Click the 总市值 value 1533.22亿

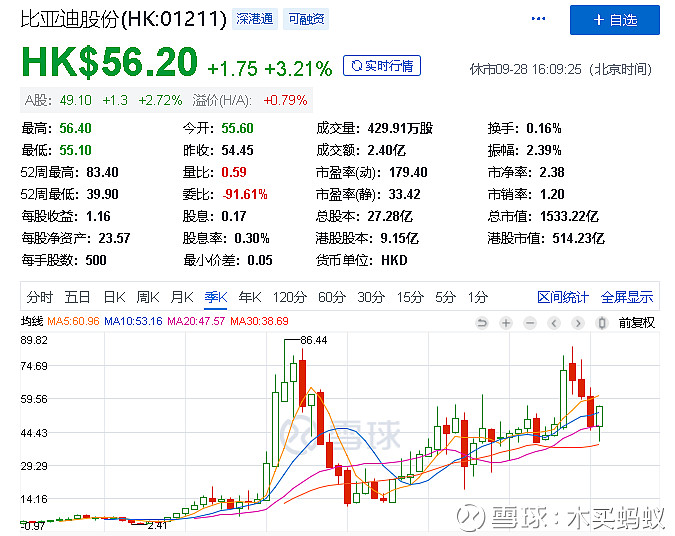pos(570,216)
